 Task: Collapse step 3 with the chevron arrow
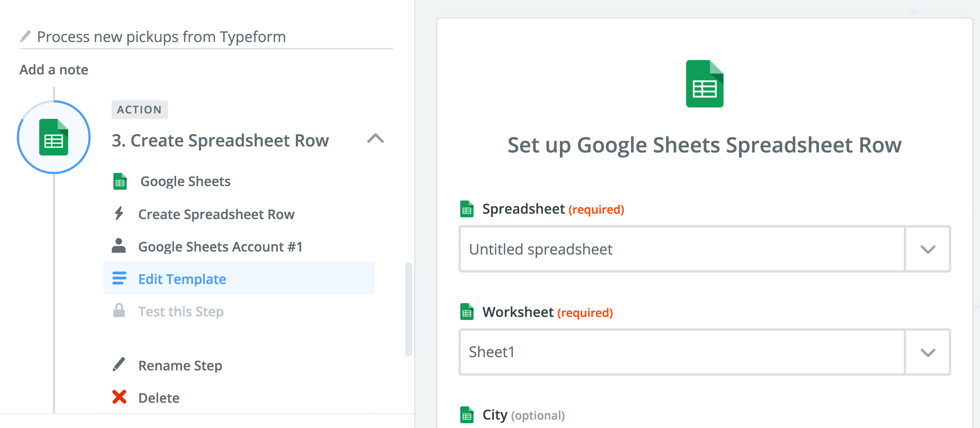coord(375,138)
